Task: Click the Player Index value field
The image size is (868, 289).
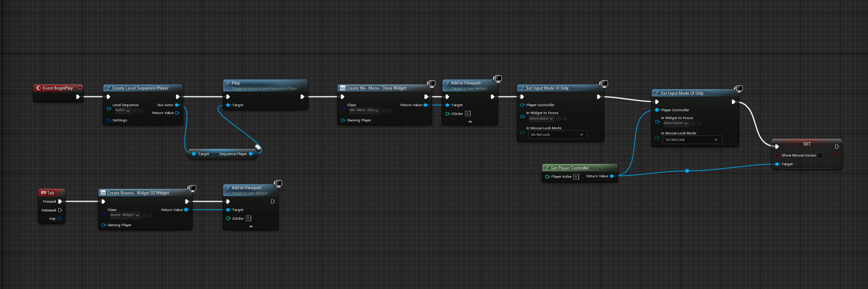Action: point(576,177)
